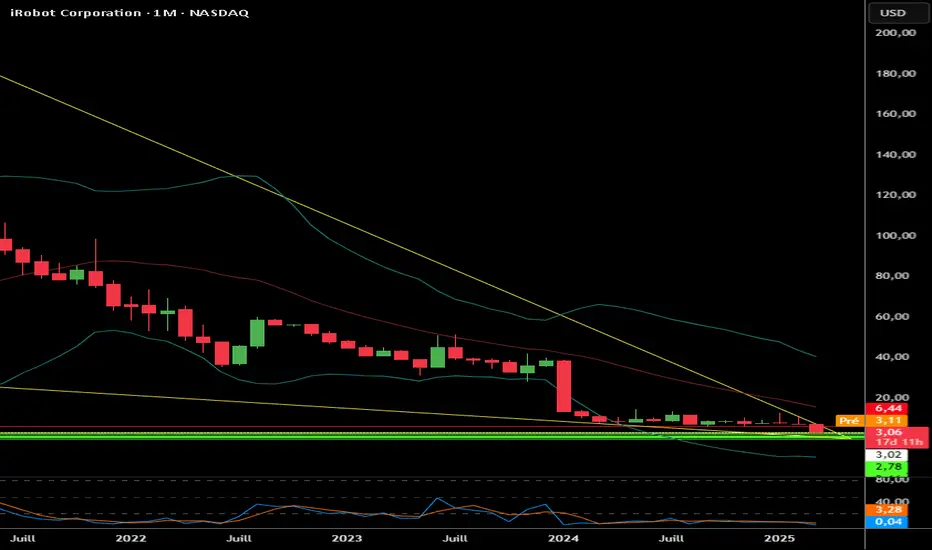Click the 2023 label on time axis
Screen dimensions: 932x550
(x=347, y=538)
